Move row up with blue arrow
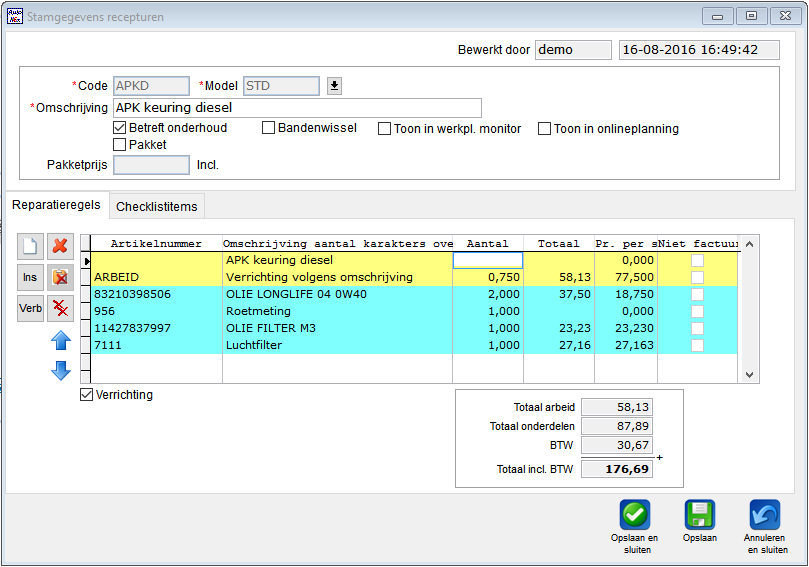This screenshot has width=809, height=567. coord(61,341)
